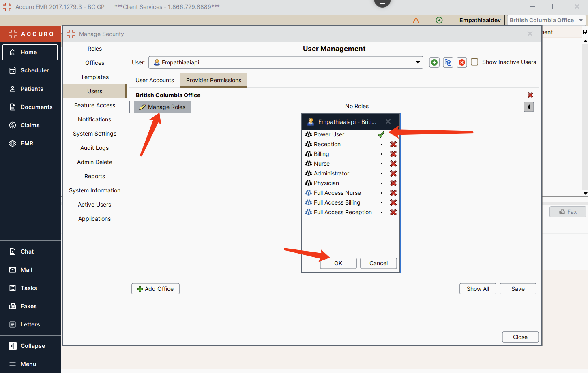Select System Information in security menu
Image resolution: width=588 pixels, height=373 pixels.
click(94, 190)
